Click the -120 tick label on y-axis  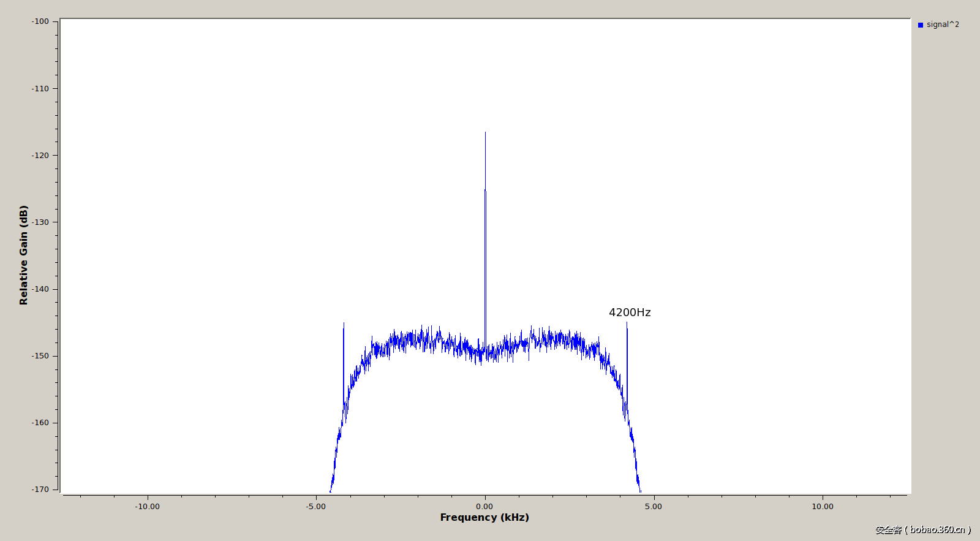(40, 156)
